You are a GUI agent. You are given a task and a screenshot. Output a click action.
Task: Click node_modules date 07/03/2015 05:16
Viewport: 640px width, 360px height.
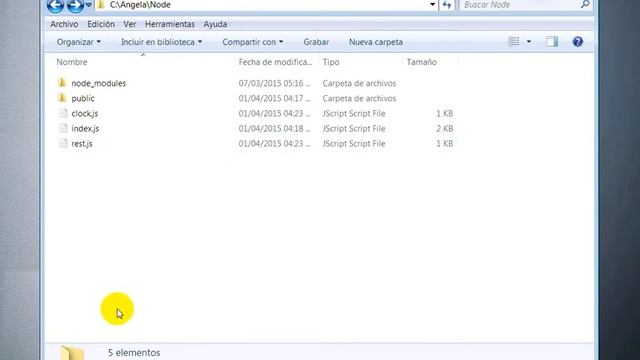[275, 83]
